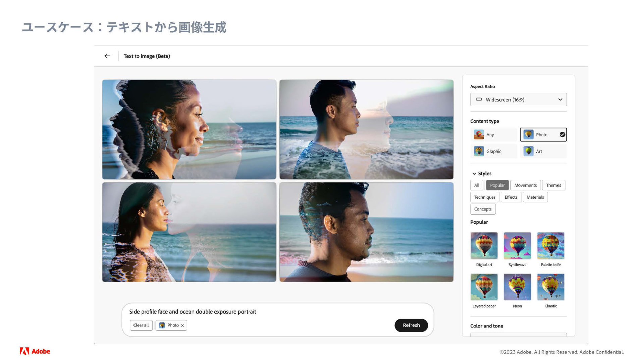Remove the Photo tag with its X
Screen dimensions: 644x362
click(x=182, y=325)
